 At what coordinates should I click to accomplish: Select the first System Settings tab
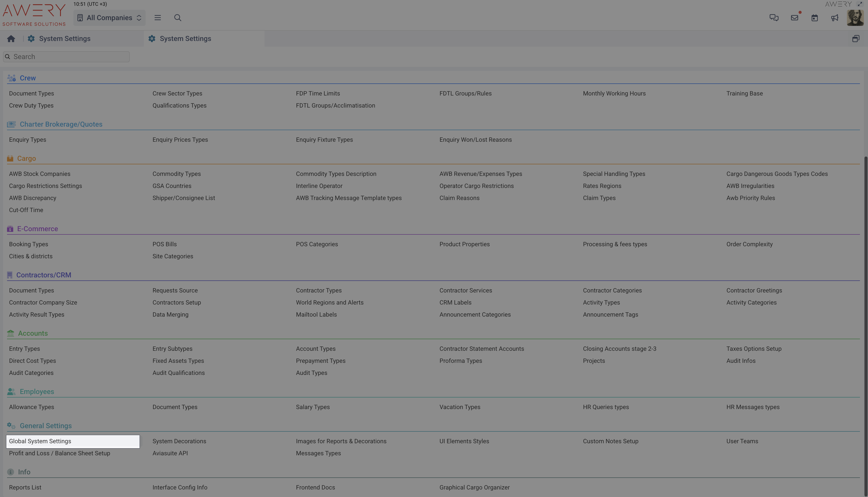point(65,39)
